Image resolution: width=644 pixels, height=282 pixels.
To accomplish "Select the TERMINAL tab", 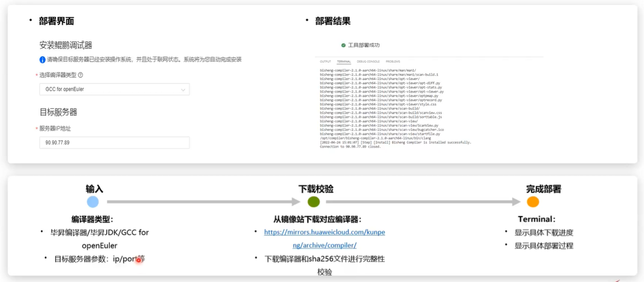I will [x=344, y=62].
